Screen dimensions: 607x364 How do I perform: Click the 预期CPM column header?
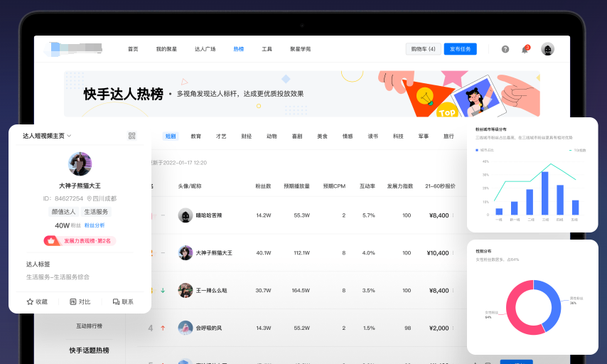[334, 186]
